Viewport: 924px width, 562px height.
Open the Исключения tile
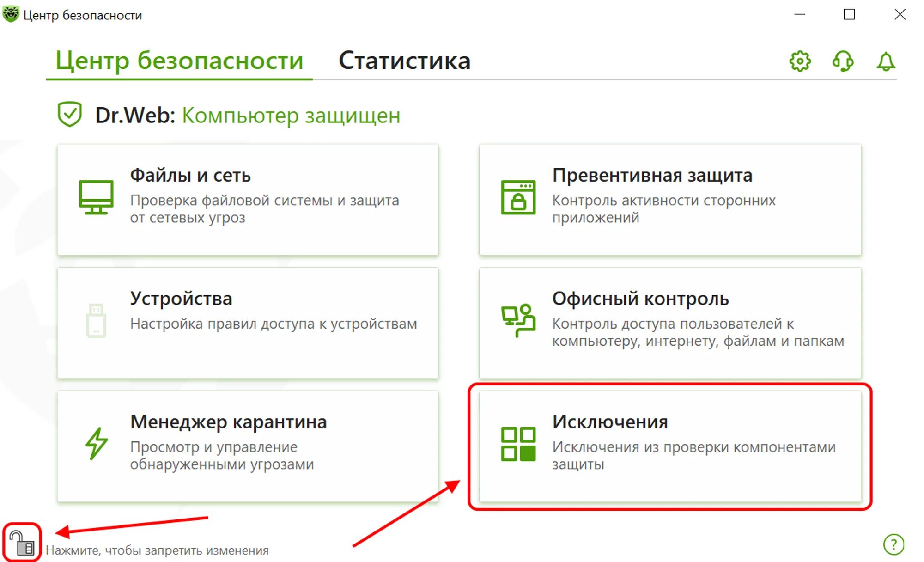click(x=670, y=446)
